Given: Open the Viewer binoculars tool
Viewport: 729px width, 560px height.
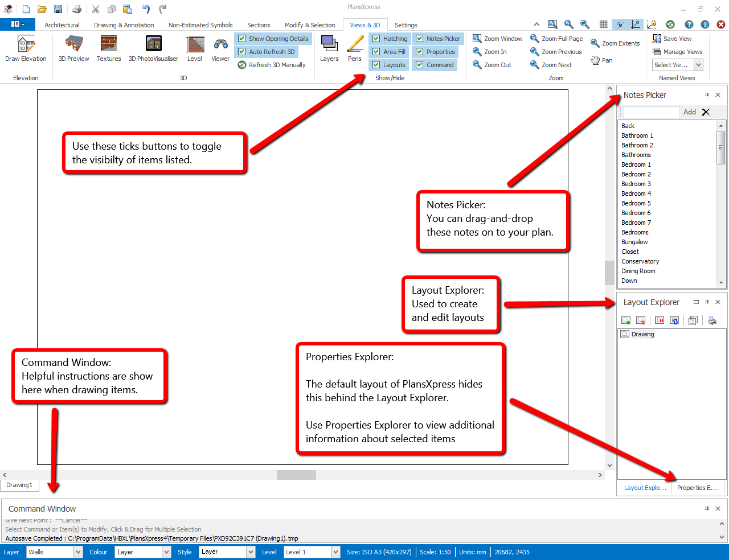Looking at the screenshot, I should point(220,49).
